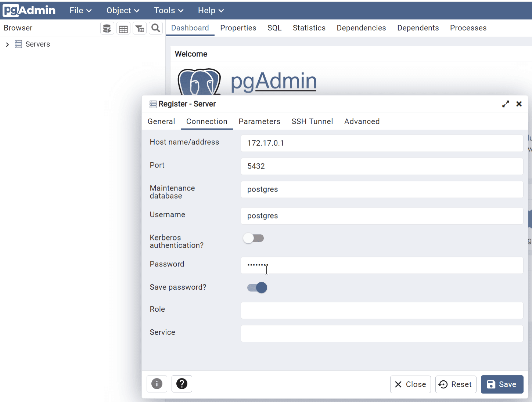Image resolution: width=532 pixels, height=402 pixels.
Task: Open Search Objects magnifier icon
Action: (x=156, y=28)
